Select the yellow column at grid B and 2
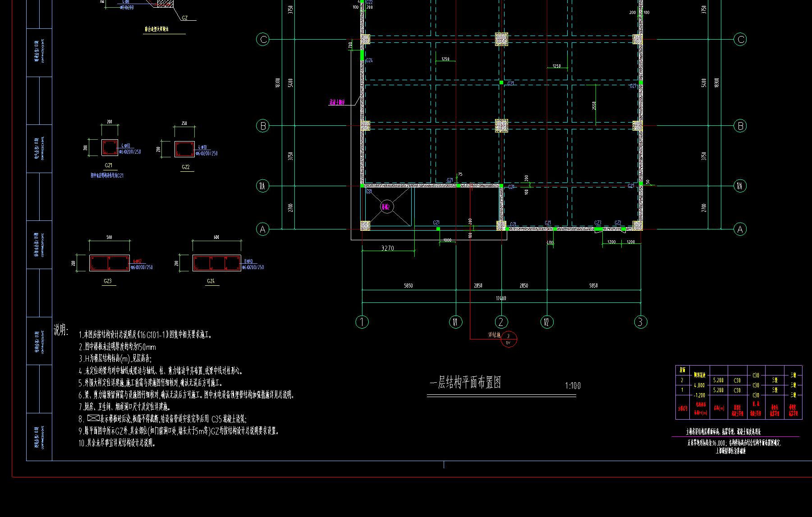 click(501, 126)
